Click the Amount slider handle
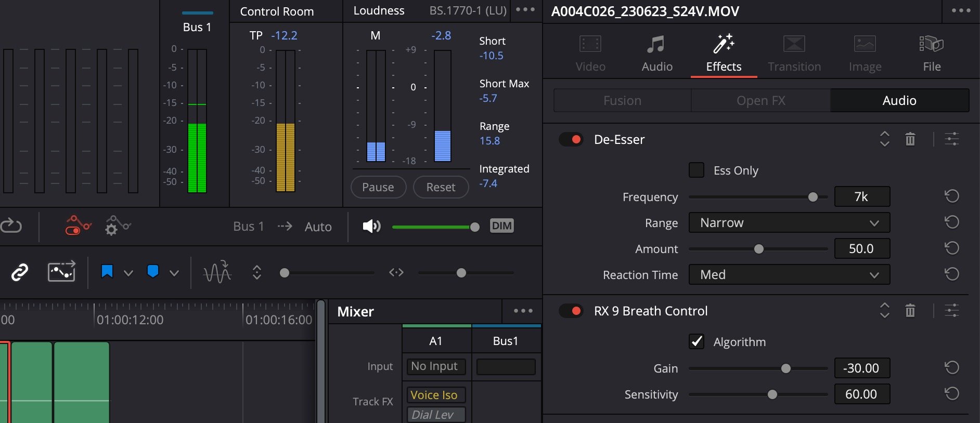 pos(759,249)
